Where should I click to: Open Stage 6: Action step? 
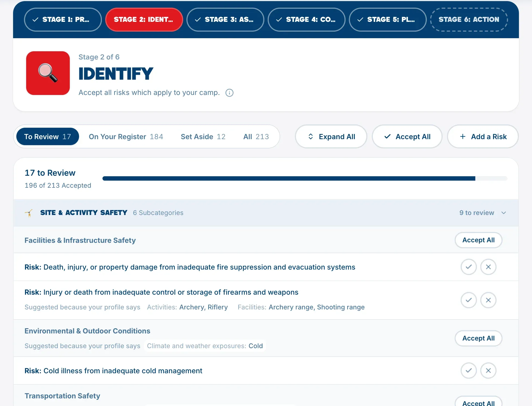click(469, 20)
